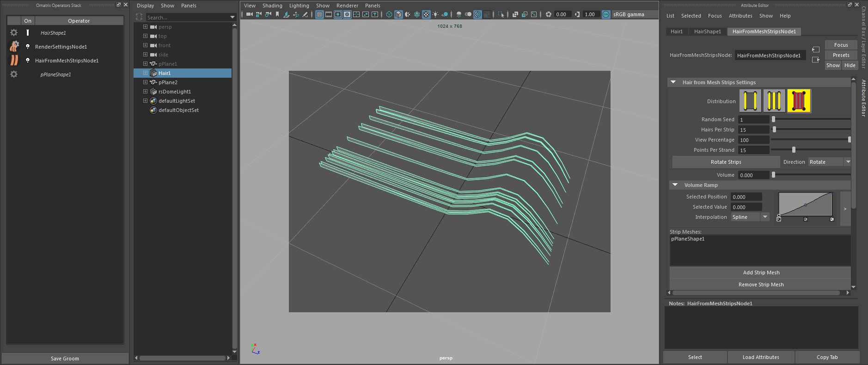868x365 pixels.
Task: Select the first Distribution mode icon
Action: click(x=750, y=101)
